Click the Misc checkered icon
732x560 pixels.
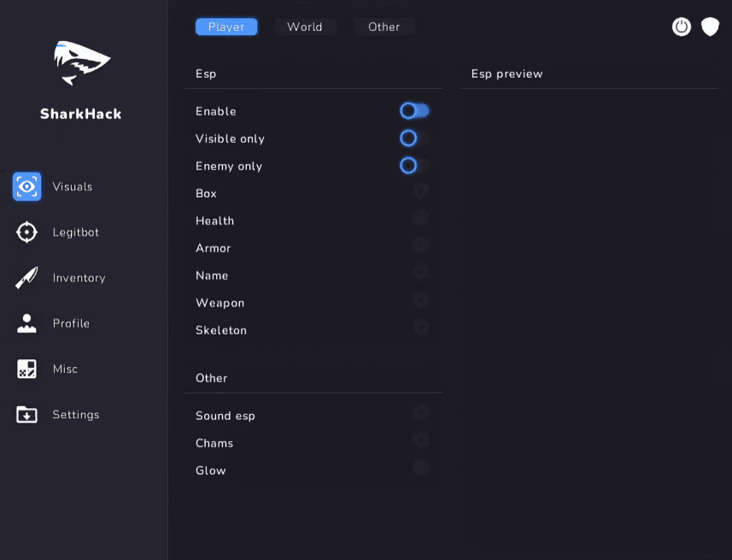coord(26,369)
